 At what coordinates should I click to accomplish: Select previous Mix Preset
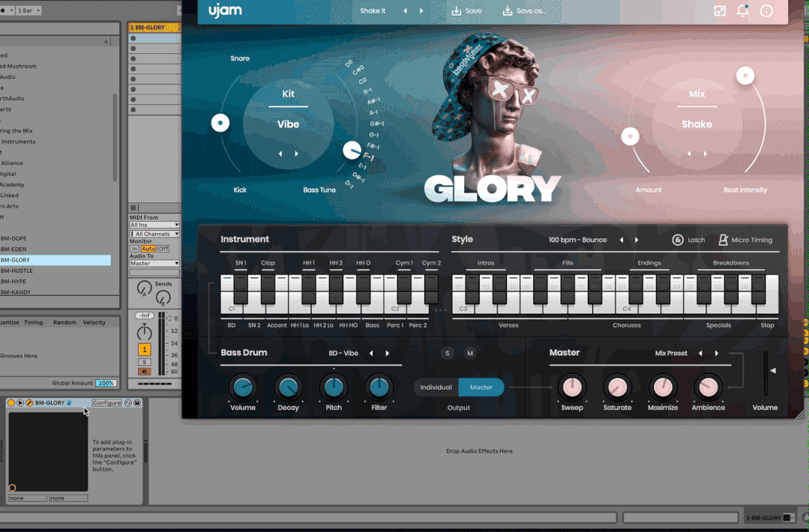coord(700,353)
